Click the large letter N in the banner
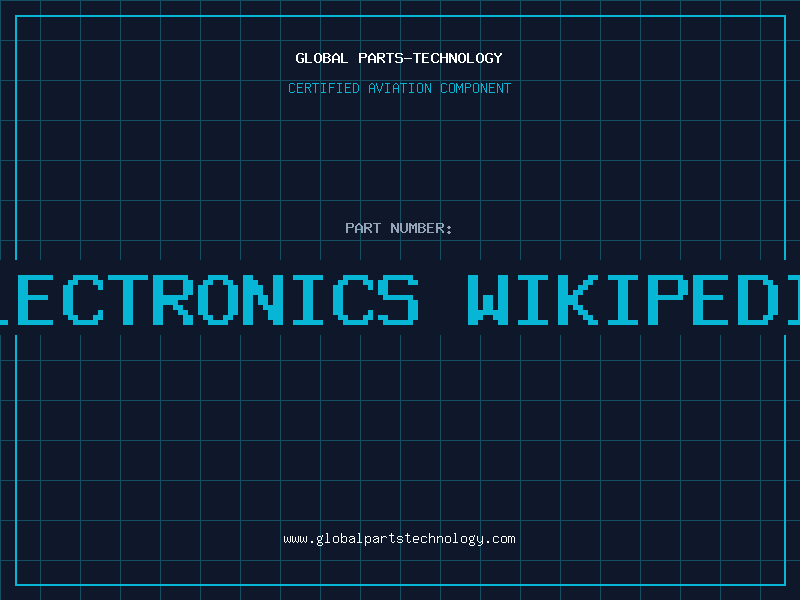The width and height of the screenshot is (800, 600). (x=274, y=298)
